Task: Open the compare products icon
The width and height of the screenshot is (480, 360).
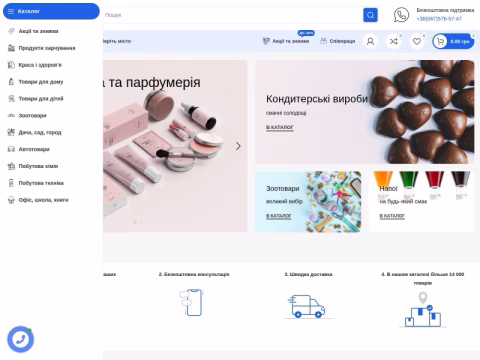Action: pos(394,41)
